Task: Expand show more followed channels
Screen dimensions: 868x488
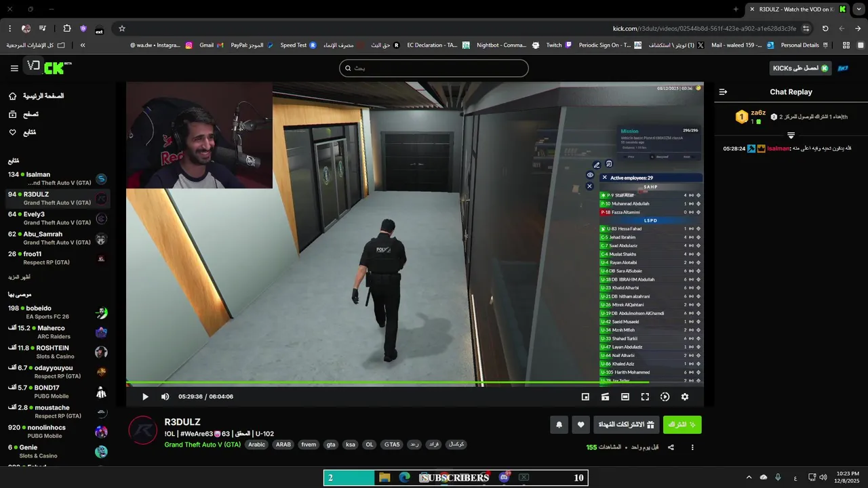Action: [x=19, y=277]
